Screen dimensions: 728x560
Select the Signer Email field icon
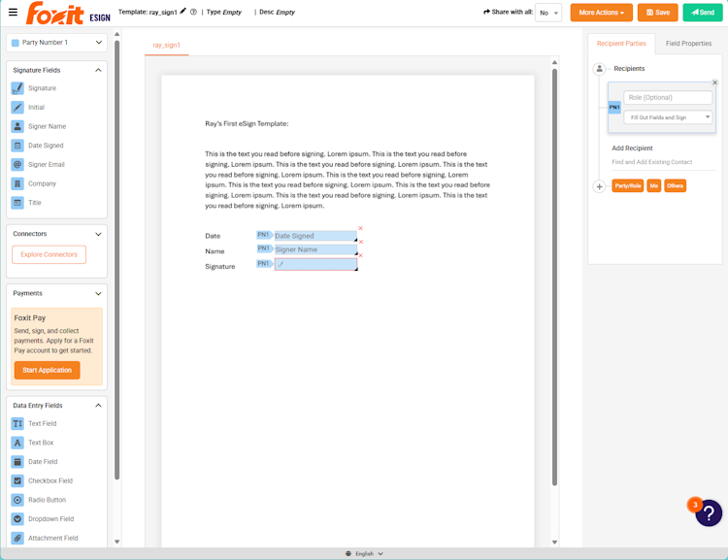pos(17,164)
